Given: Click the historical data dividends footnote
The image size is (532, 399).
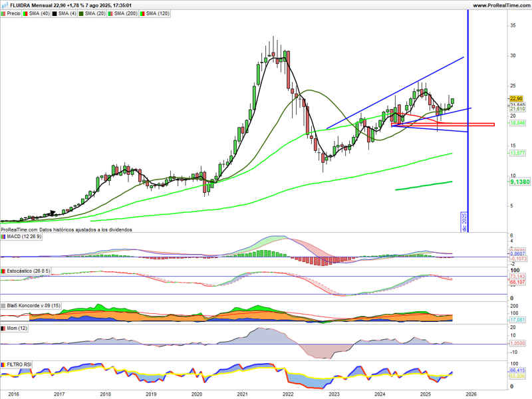Looking at the screenshot, I should coord(66,229).
